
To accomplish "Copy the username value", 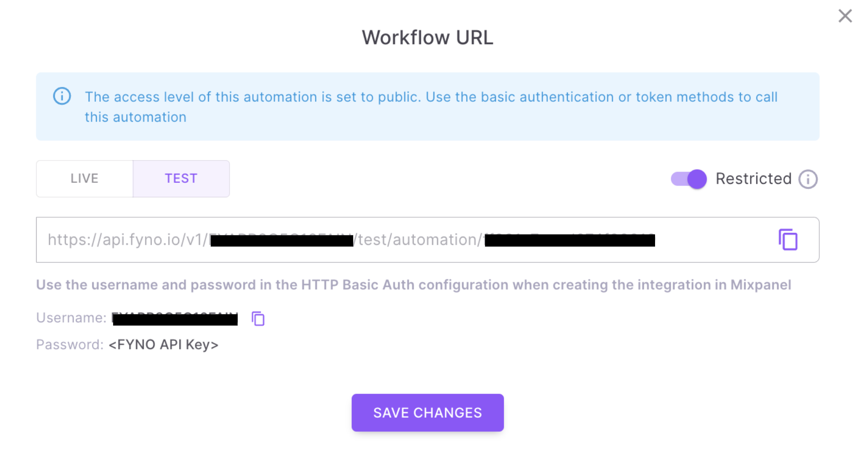I will [x=258, y=319].
